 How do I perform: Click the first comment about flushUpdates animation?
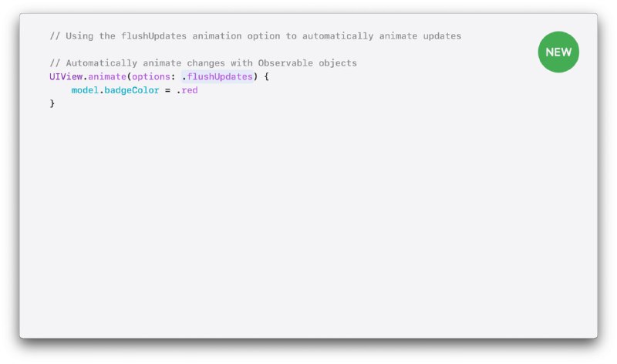[255, 35]
